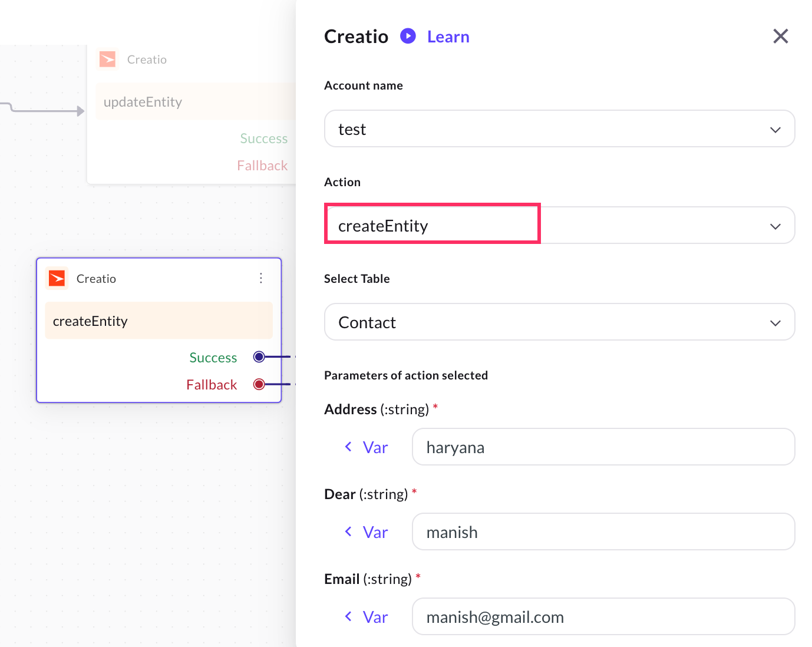
Task: Click the play icon beside Learn
Action: 408,36
